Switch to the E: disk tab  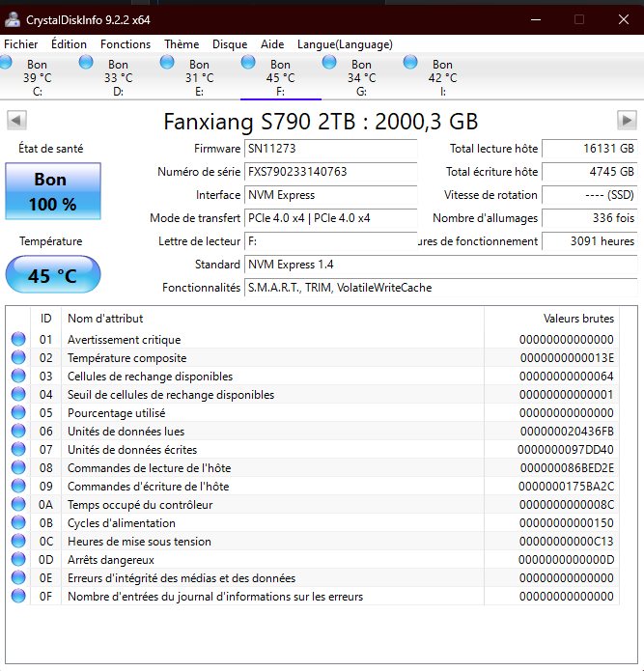tap(200, 77)
